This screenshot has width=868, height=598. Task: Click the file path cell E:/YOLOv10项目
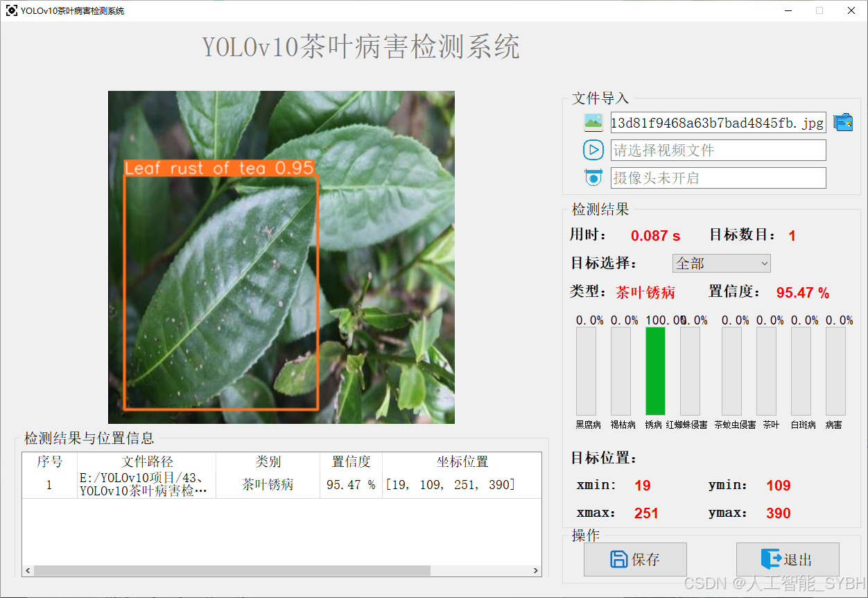[x=147, y=484]
